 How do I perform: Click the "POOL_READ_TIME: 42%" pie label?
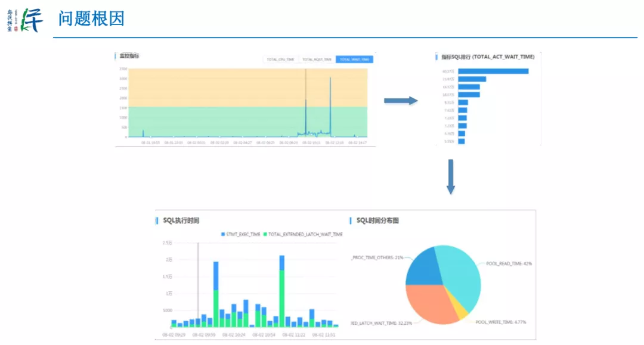coord(509,263)
